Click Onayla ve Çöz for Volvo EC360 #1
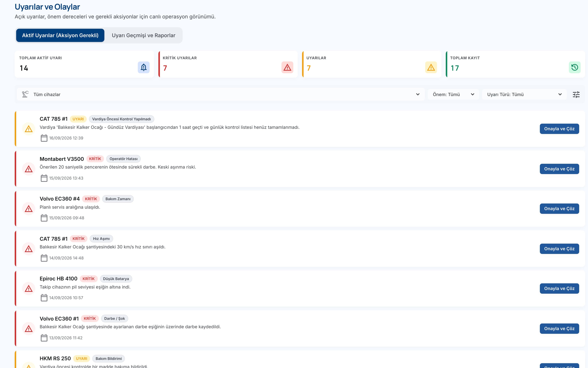The image size is (588, 368). tap(559, 329)
